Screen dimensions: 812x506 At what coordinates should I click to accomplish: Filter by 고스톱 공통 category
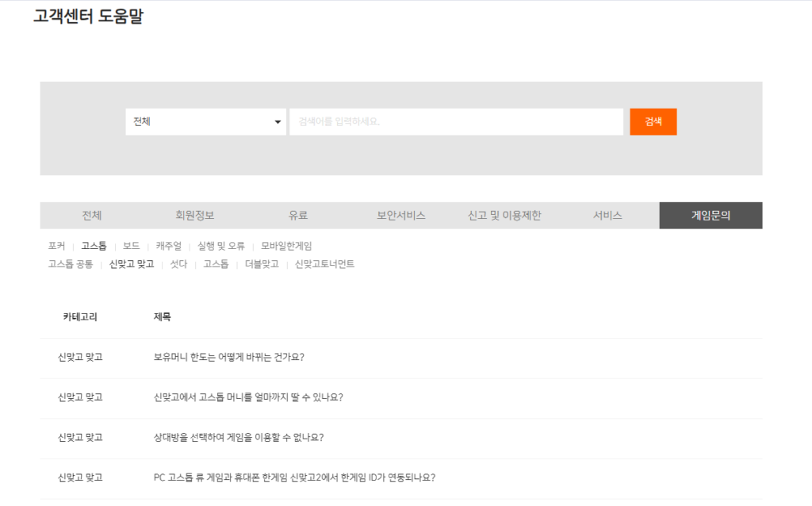point(70,264)
